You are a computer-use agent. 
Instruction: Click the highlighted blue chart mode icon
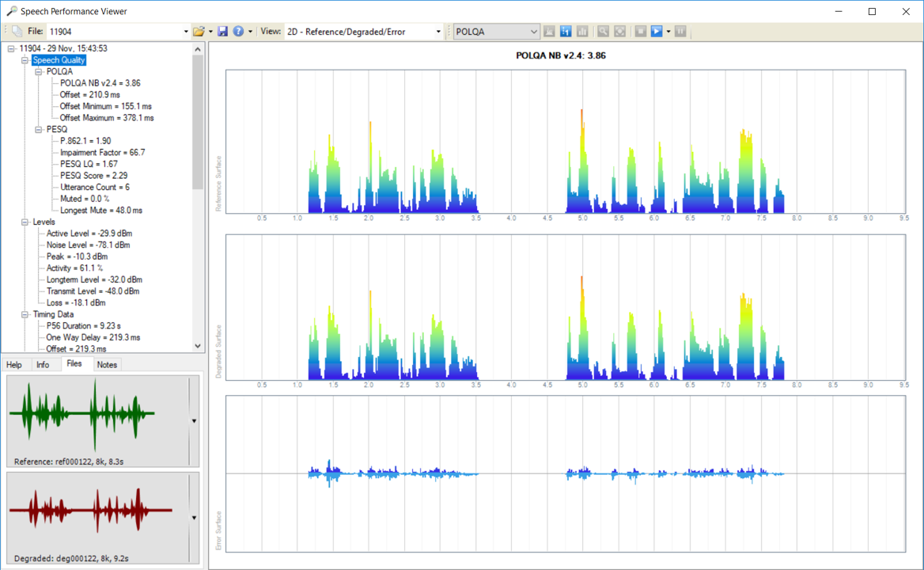(x=566, y=32)
